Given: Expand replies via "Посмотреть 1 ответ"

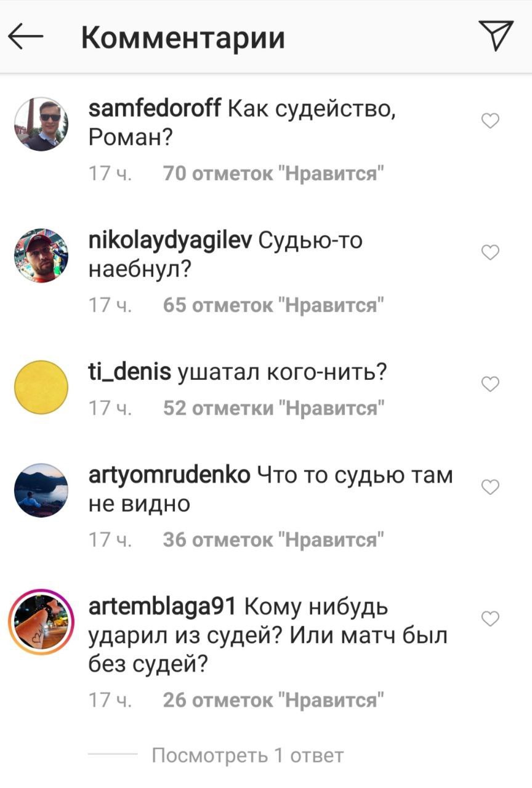Looking at the screenshot, I should [248, 755].
